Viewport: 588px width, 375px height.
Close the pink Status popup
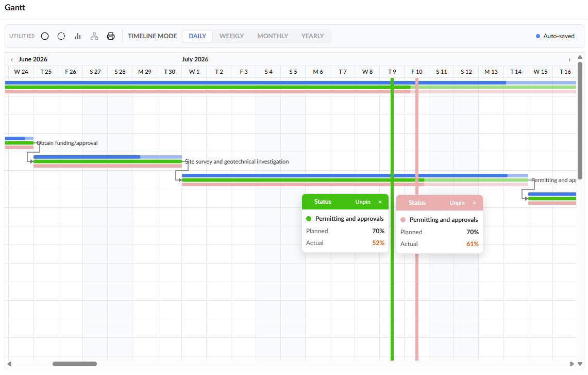click(475, 203)
